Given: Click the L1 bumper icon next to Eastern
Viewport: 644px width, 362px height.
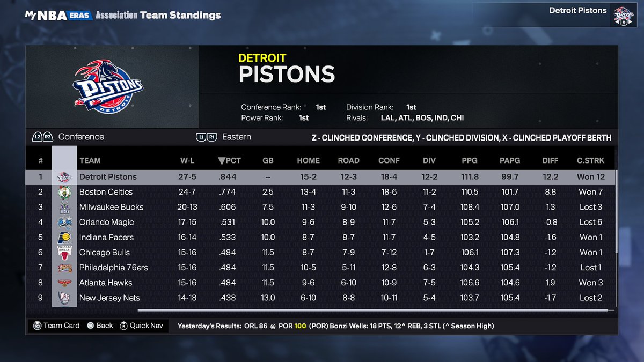Looking at the screenshot, I should click(x=200, y=137).
